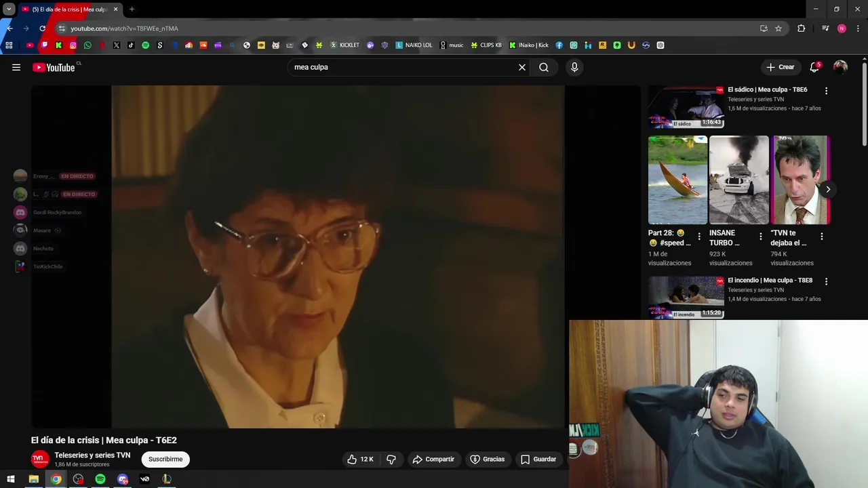Bookmark this page with the star

[778, 28]
